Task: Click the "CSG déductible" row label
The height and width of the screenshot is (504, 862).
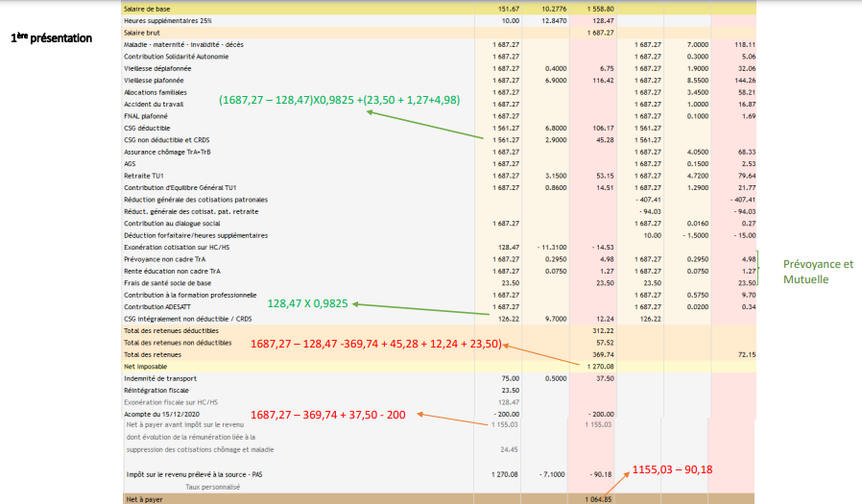Action: (148, 128)
